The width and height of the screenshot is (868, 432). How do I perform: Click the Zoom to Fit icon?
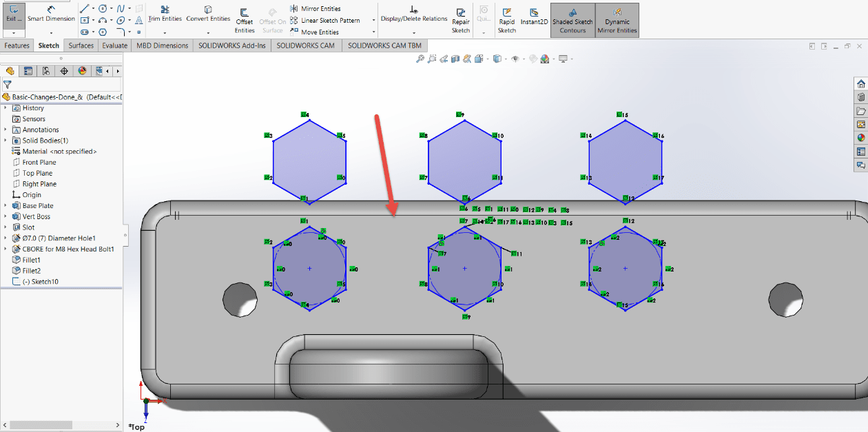point(420,59)
